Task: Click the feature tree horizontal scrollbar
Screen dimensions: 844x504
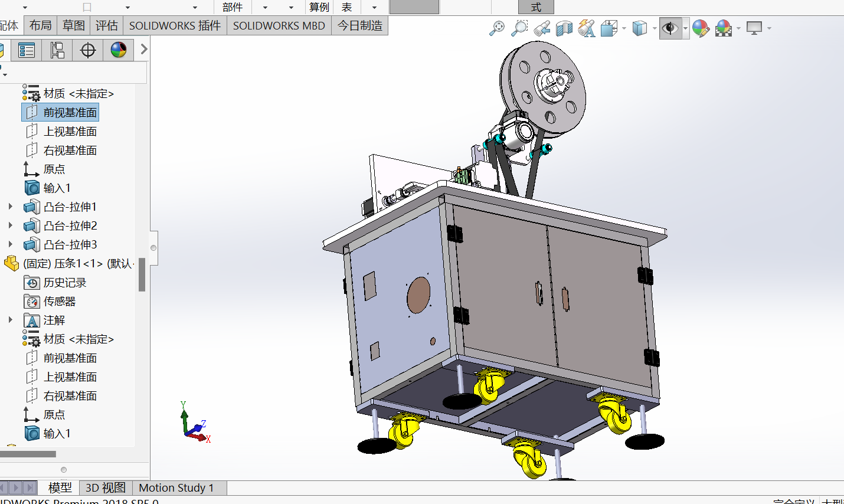Action: (x=28, y=454)
